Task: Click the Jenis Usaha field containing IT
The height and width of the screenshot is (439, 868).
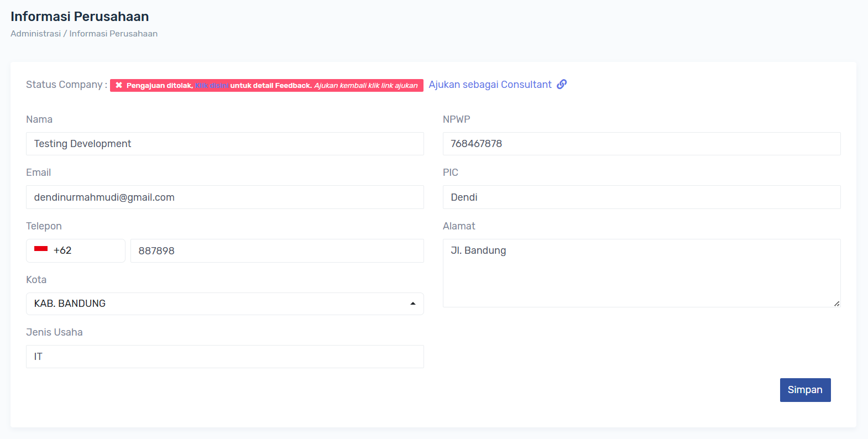Action: [x=224, y=357]
